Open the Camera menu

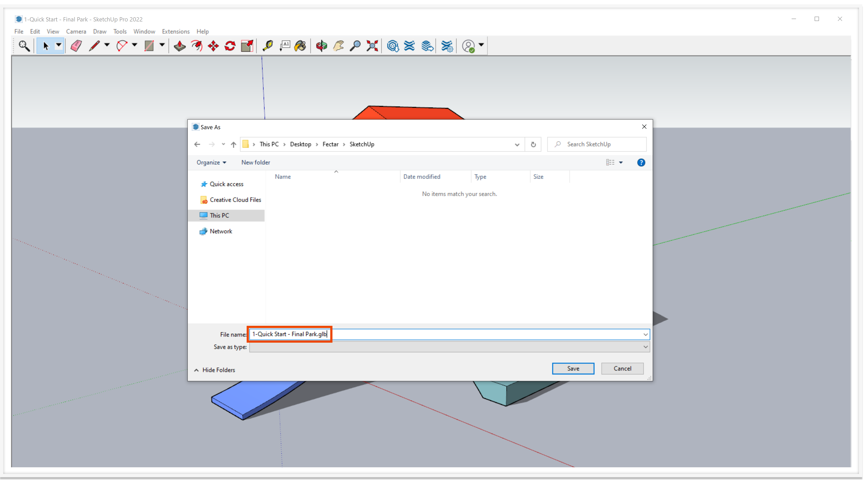pyautogui.click(x=76, y=32)
